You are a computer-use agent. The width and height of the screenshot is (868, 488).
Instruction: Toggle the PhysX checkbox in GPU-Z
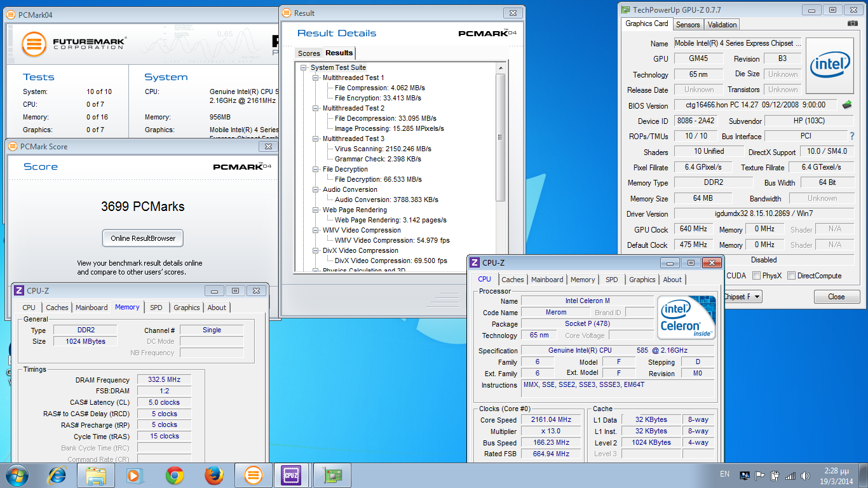(x=756, y=275)
